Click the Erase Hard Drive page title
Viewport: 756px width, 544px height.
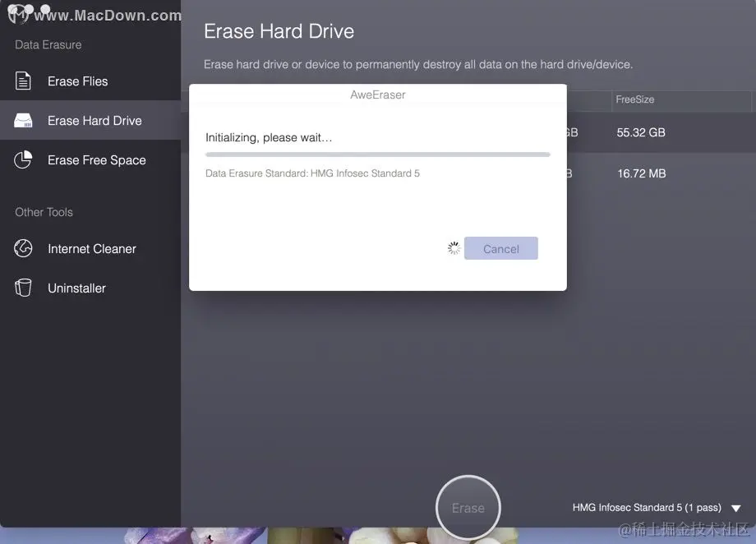point(279,31)
